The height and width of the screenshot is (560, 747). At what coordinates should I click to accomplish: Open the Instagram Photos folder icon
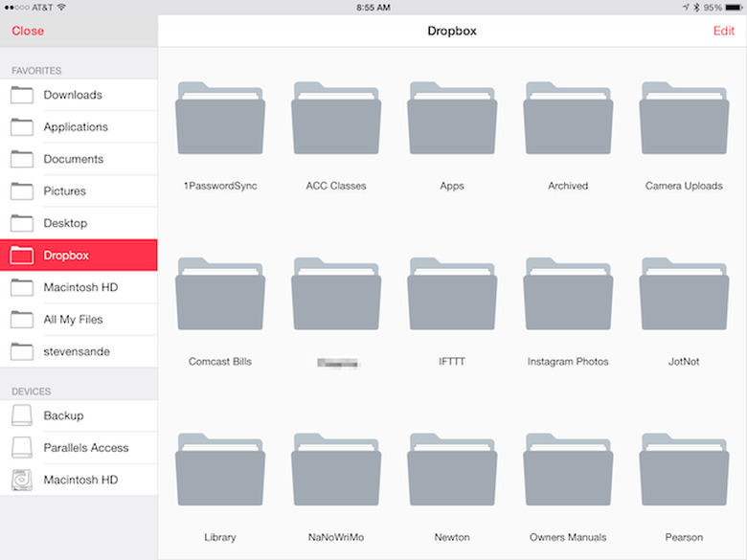(568, 294)
